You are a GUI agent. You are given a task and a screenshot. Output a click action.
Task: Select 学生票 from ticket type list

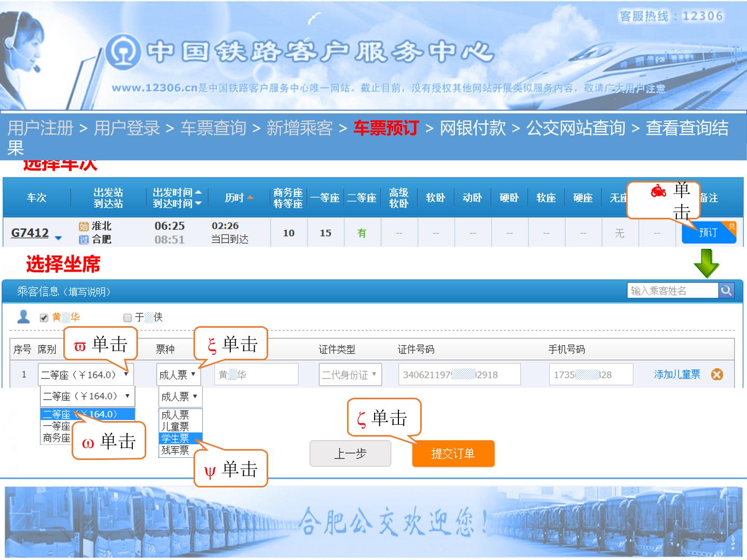[175, 439]
